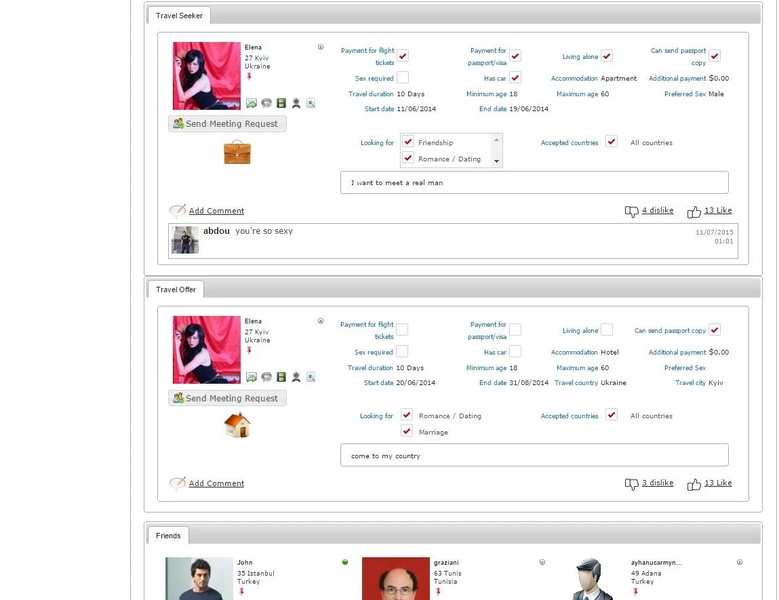Click the 3 dislike link
Viewport: 779px width, 600px height.
(x=657, y=483)
